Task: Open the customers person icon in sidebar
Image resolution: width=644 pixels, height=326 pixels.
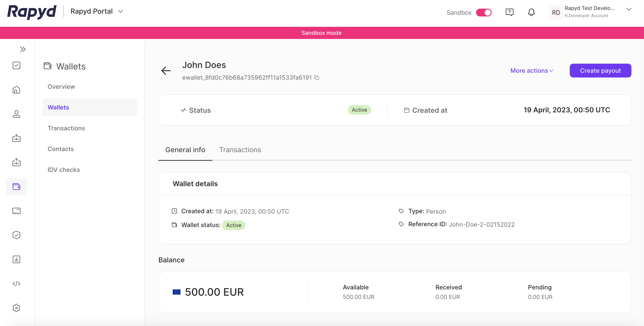Action: pyautogui.click(x=16, y=114)
